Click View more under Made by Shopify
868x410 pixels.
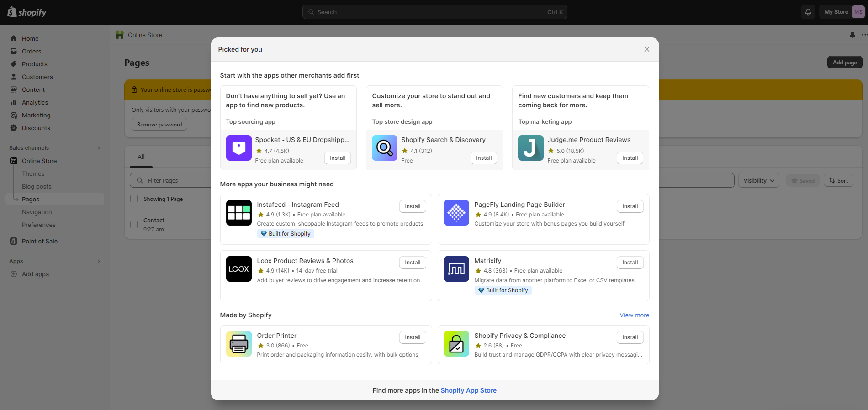(x=634, y=315)
